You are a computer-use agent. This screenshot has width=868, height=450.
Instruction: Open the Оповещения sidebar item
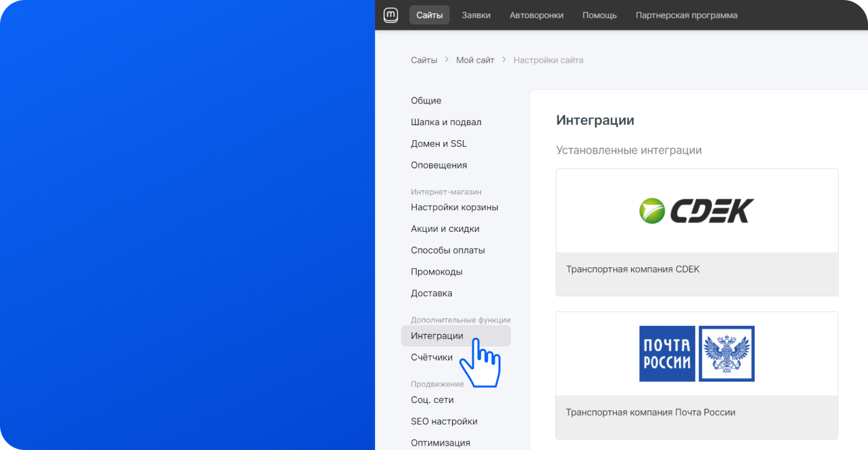(439, 165)
